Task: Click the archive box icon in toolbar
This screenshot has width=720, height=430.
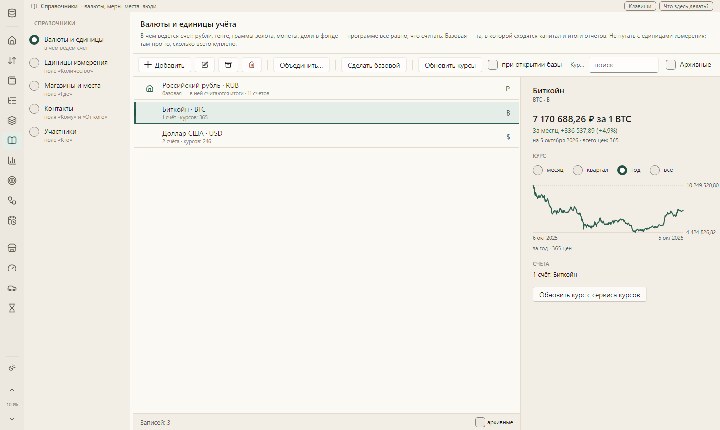Action: [228, 65]
